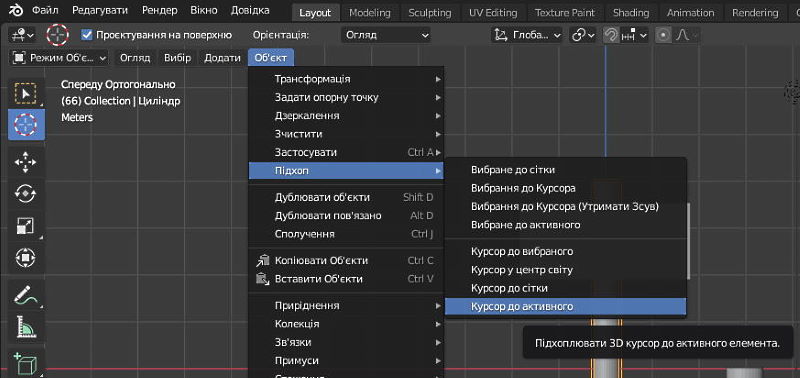Image resolution: width=800 pixels, height=378 pixels.
Task: Expand the Колекція submenu
Action: pyautogui.click(x=346, y=324)
